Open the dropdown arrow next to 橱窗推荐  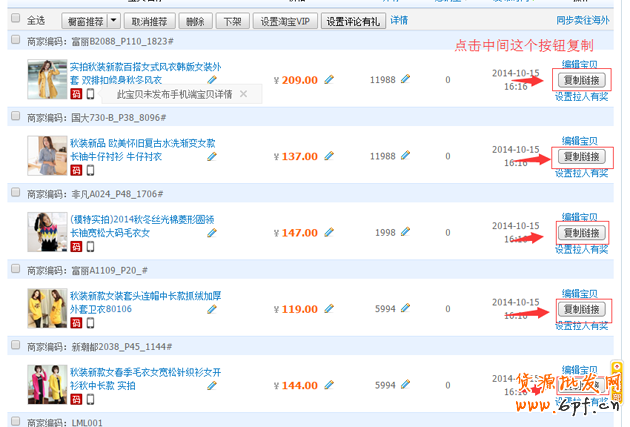coord(113,20)
